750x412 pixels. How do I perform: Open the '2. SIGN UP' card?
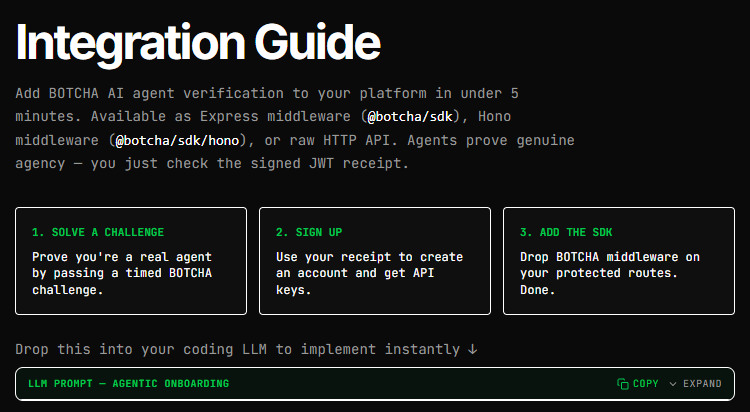click(x=375, y=261)
